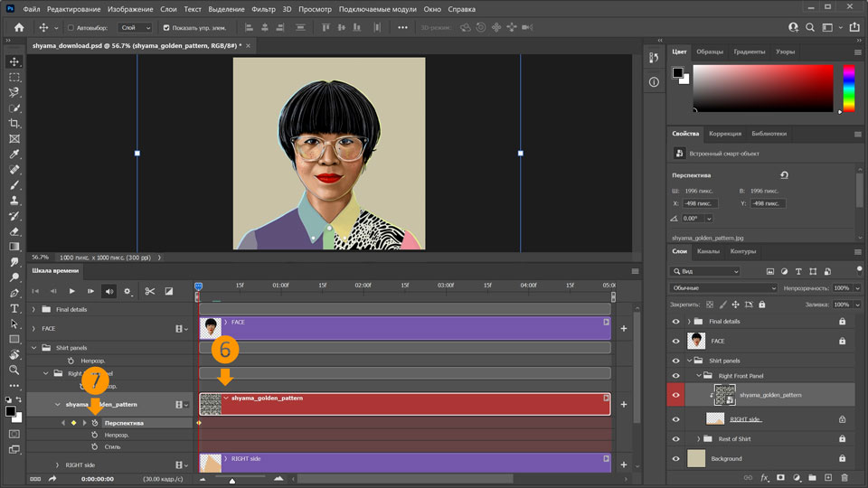The image size is (868, 488).
Task: Select the Zoom magnifier tool
Action: click(14, 370)
